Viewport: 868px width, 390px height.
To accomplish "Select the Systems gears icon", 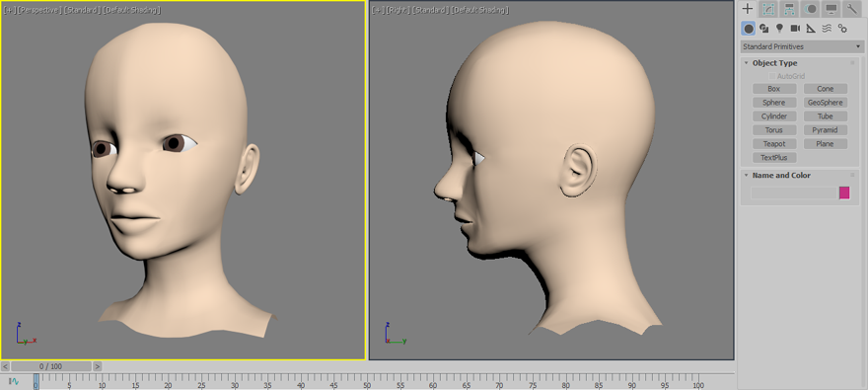I will click(x=842, y=29).
